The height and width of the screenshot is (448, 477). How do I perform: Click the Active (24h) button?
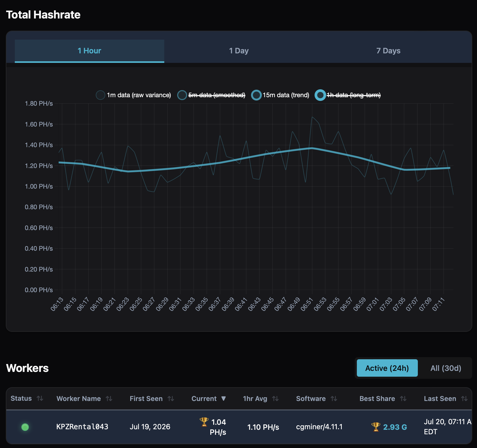tap(387, 368)
